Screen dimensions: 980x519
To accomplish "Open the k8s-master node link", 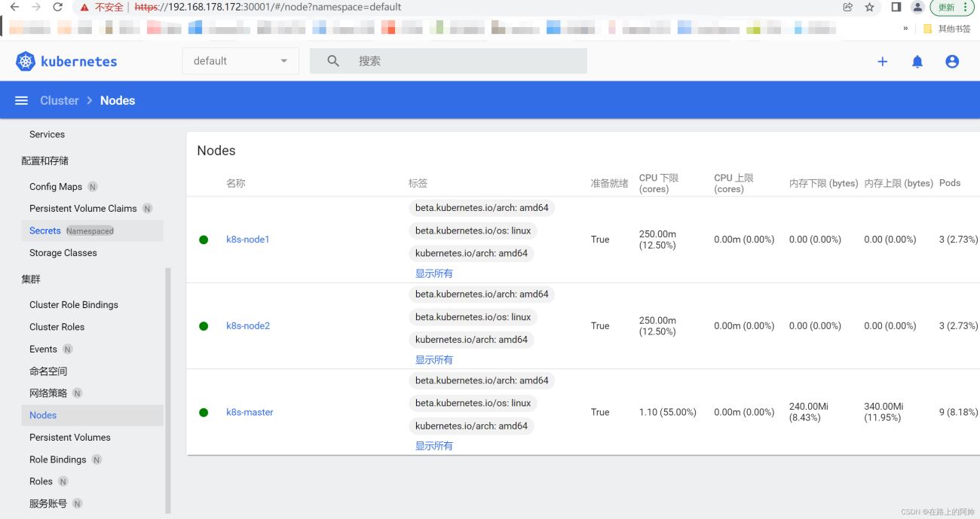I will [250, 413].
